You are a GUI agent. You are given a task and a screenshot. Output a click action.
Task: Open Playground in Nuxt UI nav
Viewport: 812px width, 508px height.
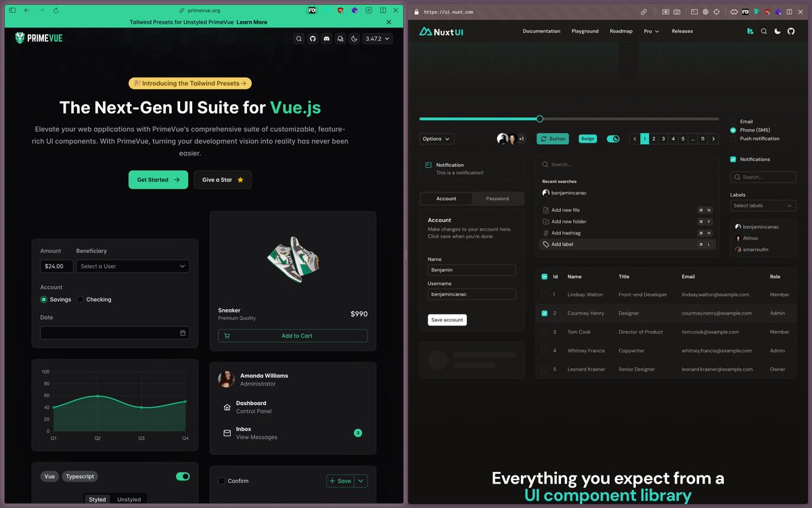(585, 31)
